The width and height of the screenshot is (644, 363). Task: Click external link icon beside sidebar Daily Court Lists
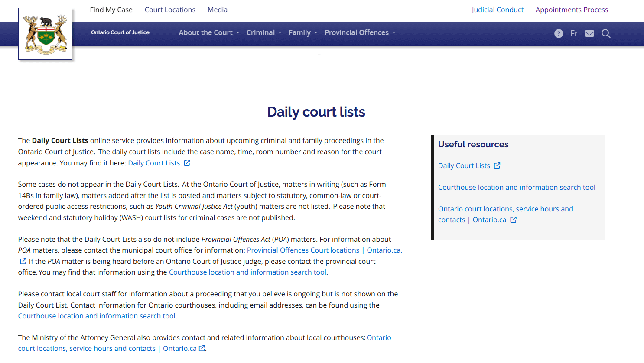(497, 165)
